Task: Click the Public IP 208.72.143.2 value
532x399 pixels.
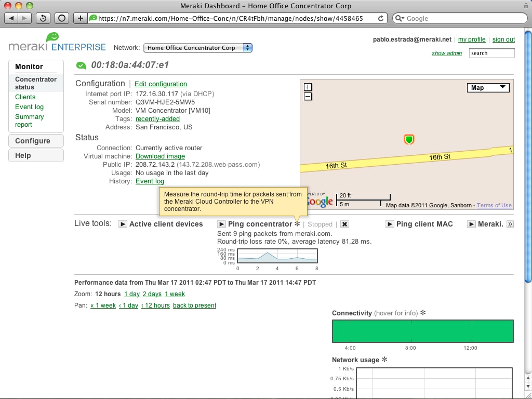Action: [155, 165]
